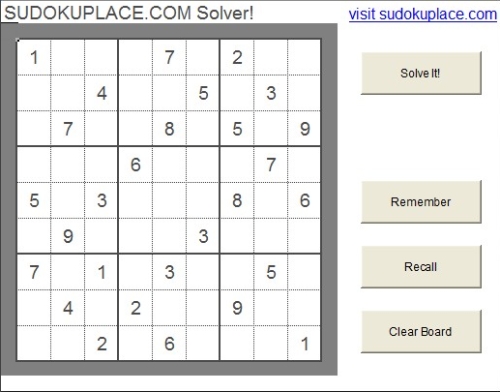Select the bottom-right cell containing 1

(x=304, y=344)
